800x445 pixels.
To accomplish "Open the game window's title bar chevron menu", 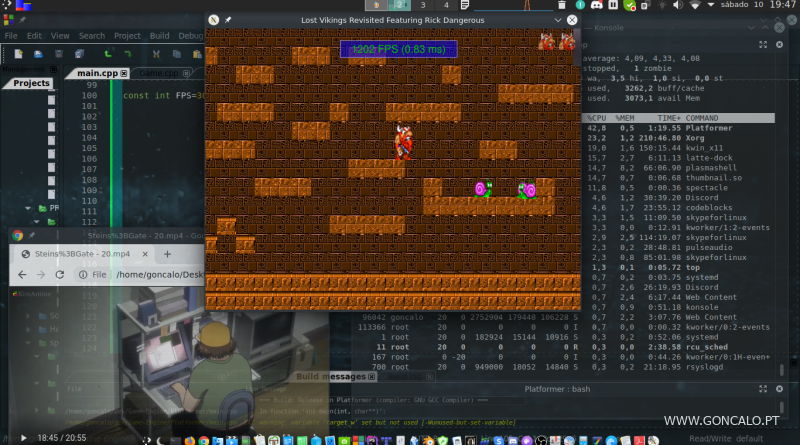I will [558, 20].
